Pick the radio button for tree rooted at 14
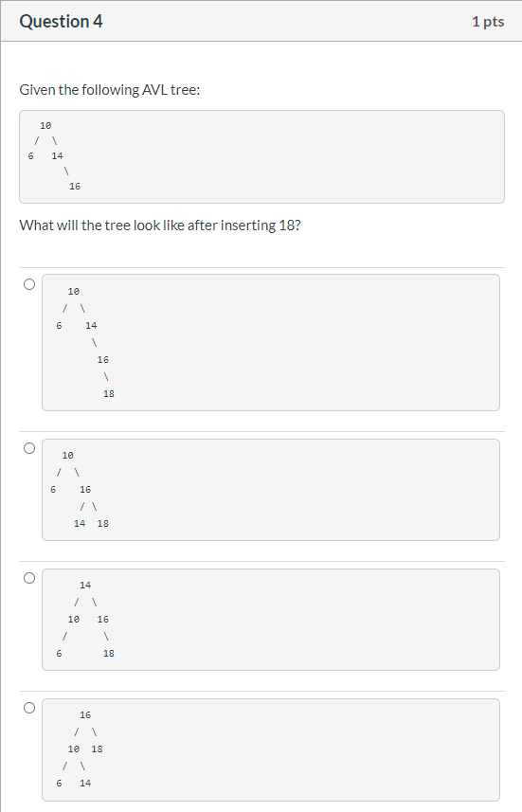522x812 pixels. [29, 578]
